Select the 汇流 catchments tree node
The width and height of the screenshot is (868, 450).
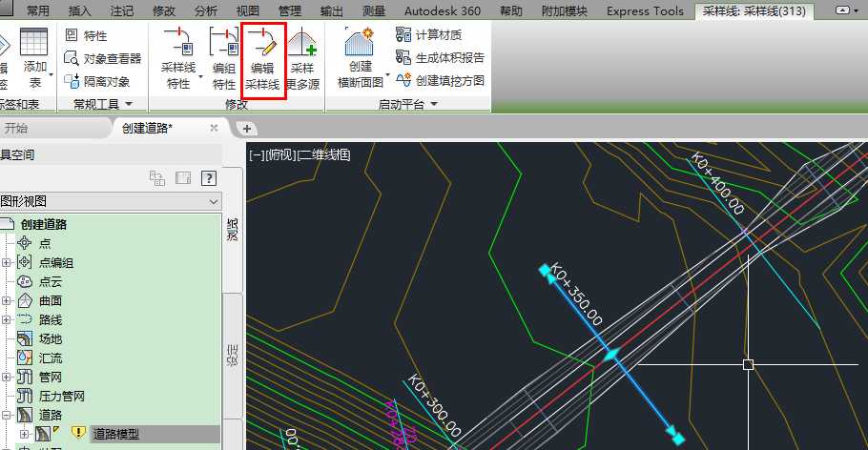[x=51, y=358]
